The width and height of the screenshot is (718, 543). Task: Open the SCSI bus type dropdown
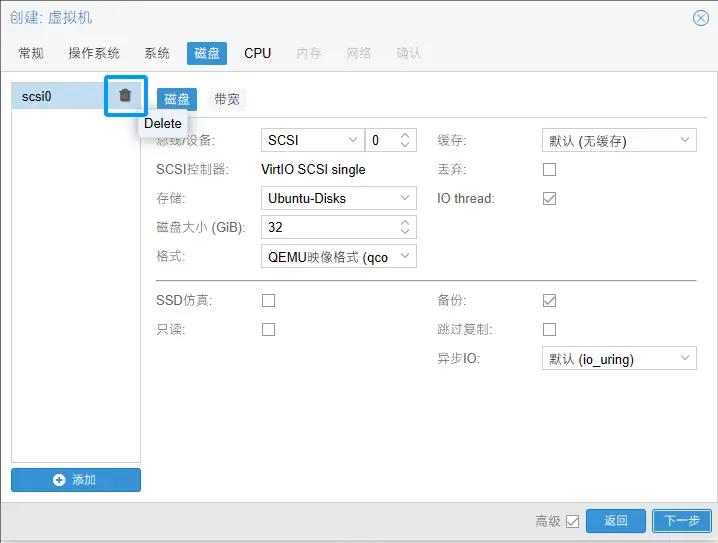pos(353,140)
